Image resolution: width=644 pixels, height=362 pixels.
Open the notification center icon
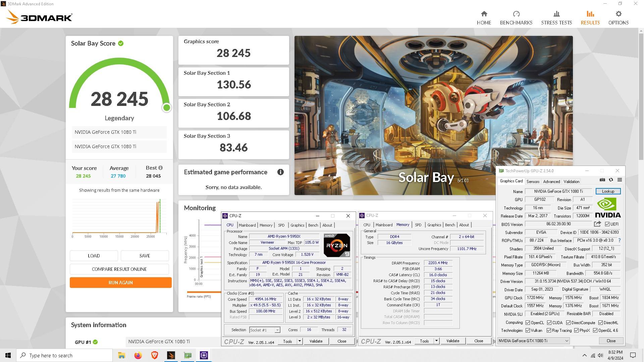[633, 355]
